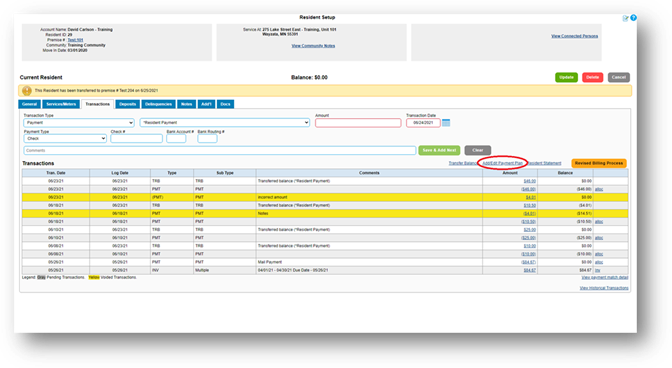
Task: Click the Tran. Date column header
Action: 56,173
